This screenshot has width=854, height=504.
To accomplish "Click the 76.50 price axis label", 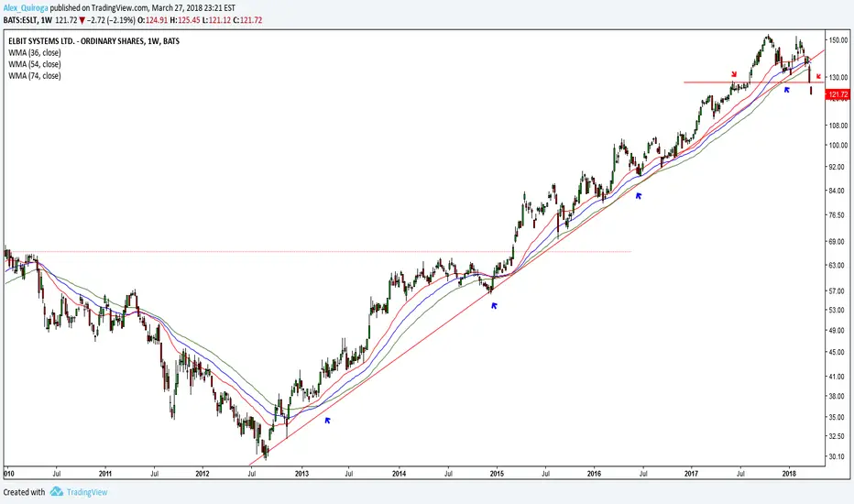I will tap(838, 215).
